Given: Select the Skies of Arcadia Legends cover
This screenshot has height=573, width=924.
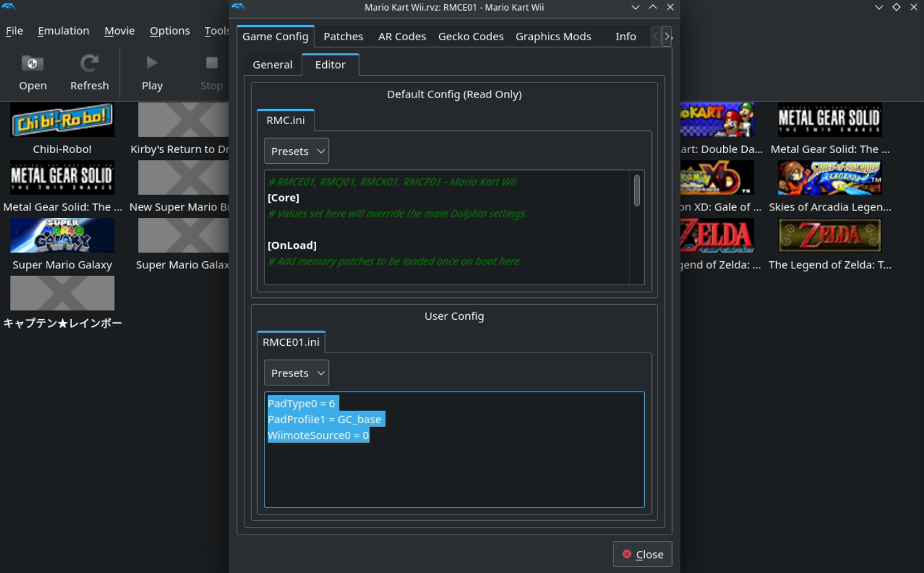Looking at the screenshot, I should click(x=830, y=178).
